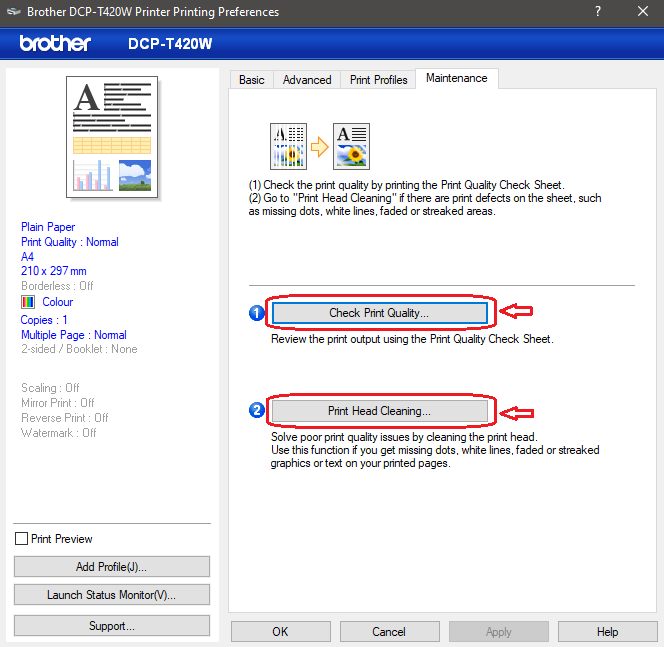Select the Maintenance tab
The width and height of the screenshot is (664, 647).
point(456,78)
